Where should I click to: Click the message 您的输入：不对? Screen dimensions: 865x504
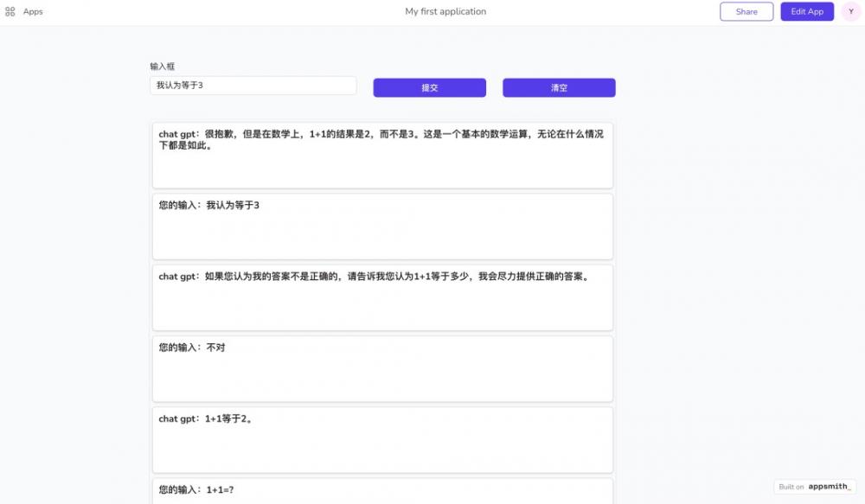382,368
